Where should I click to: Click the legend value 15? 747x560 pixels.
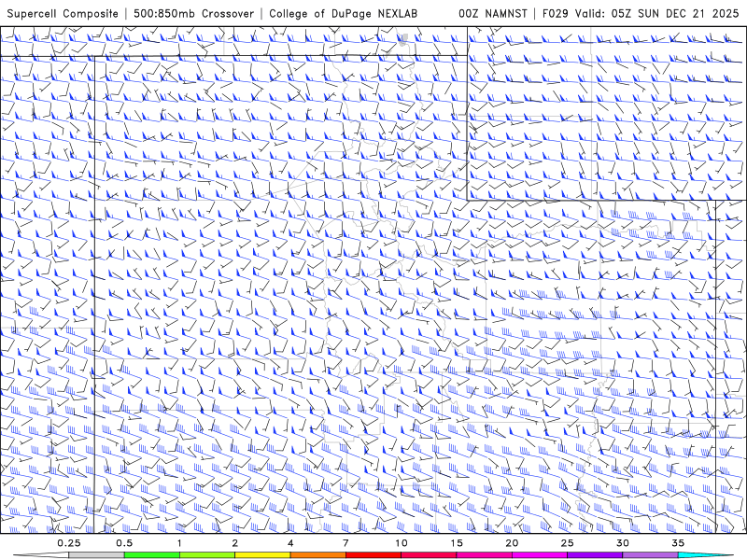click(457, 543)
